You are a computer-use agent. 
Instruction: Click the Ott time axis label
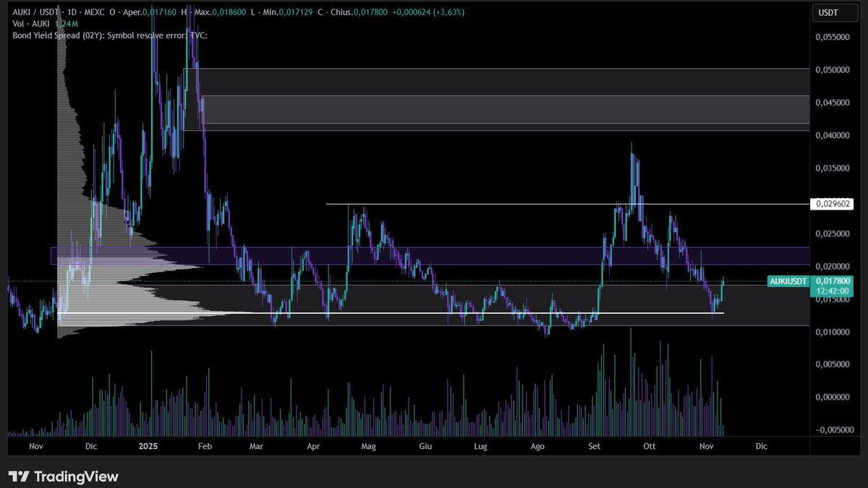point(649,447)
